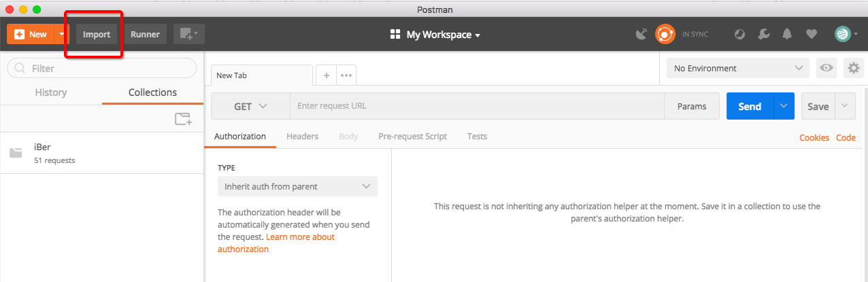This screenshot has width=868, height=282.
Task: Open the Collection Runner
Action: [x=145, y=34]
